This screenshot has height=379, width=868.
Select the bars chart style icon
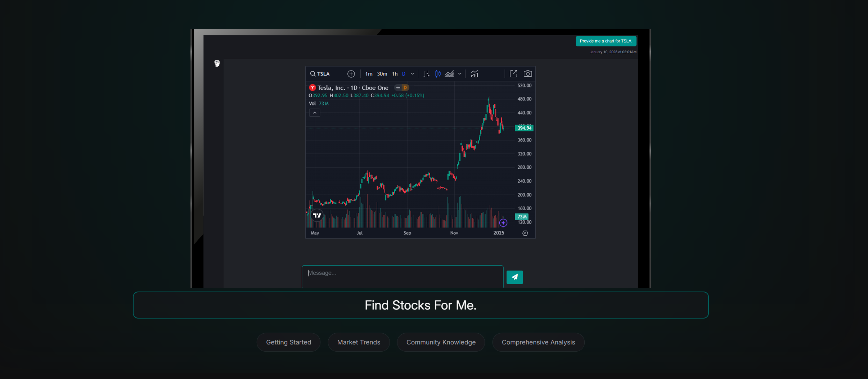[x=426, y=73]
